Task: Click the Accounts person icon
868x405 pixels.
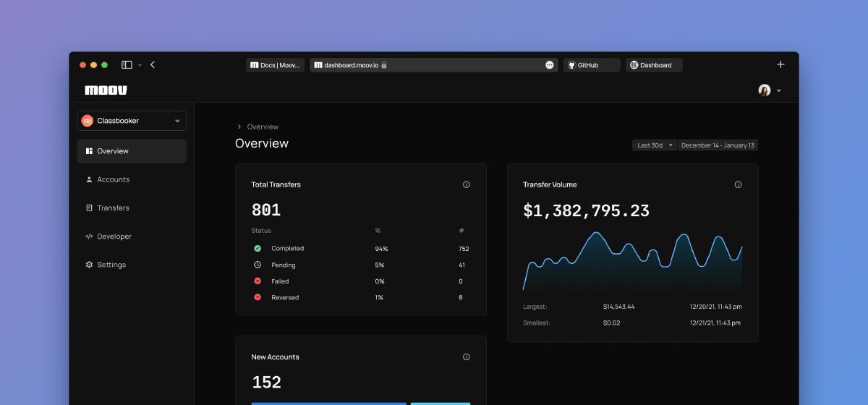Action: coord(89,179)
